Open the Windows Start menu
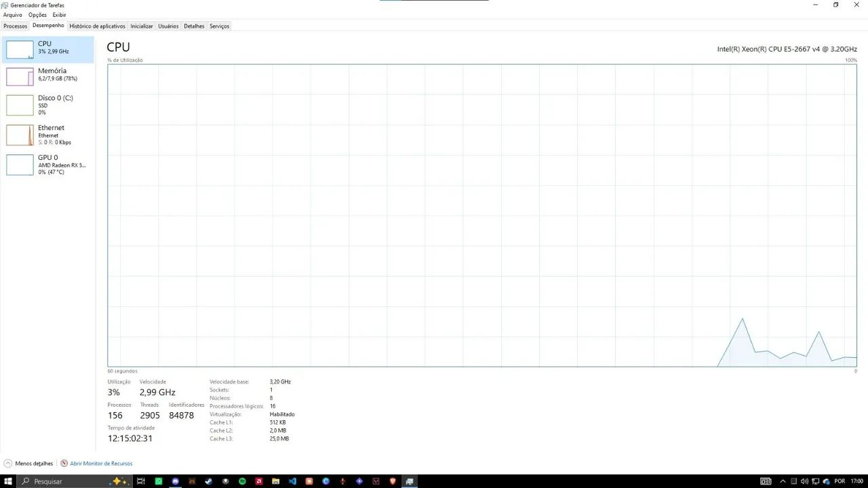 8,481
